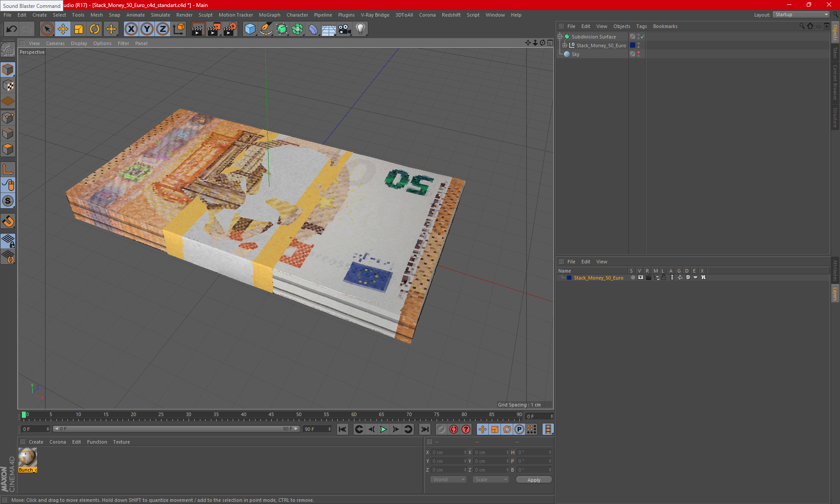Open Object Manager Tags menu
Viewport: 840px width, 504px height.
(641, 26)
